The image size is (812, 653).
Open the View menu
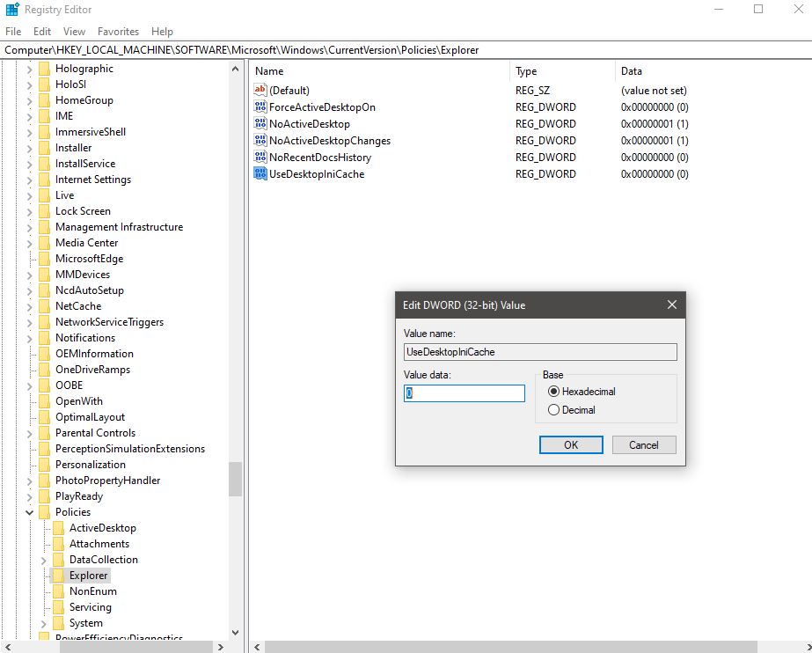tap(74, 31)
